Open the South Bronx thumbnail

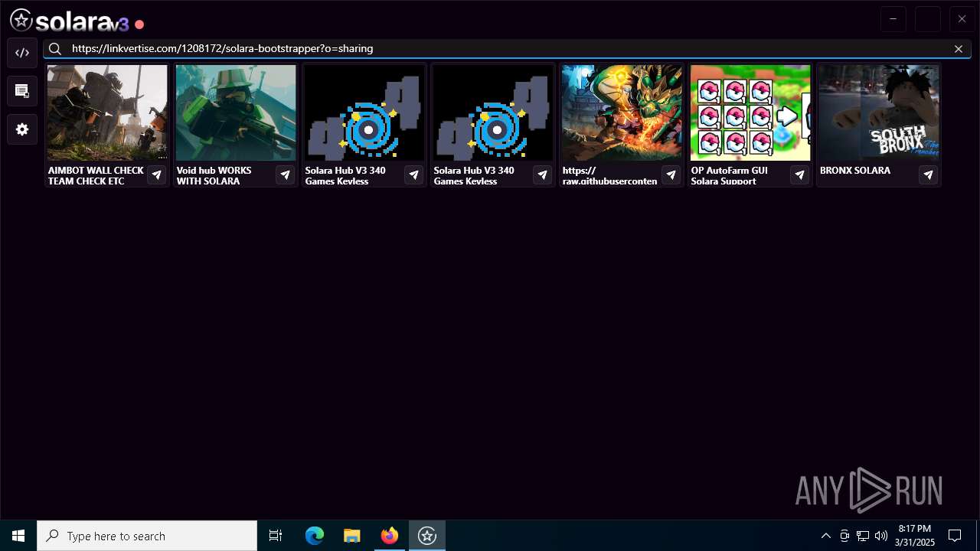(879, 112)
